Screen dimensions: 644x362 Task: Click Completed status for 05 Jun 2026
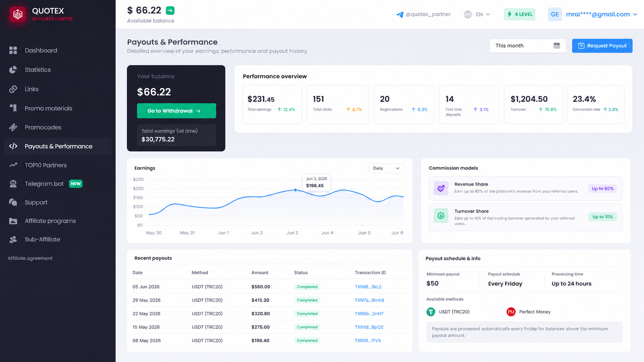pyautogui.click(x=307, y=287)
